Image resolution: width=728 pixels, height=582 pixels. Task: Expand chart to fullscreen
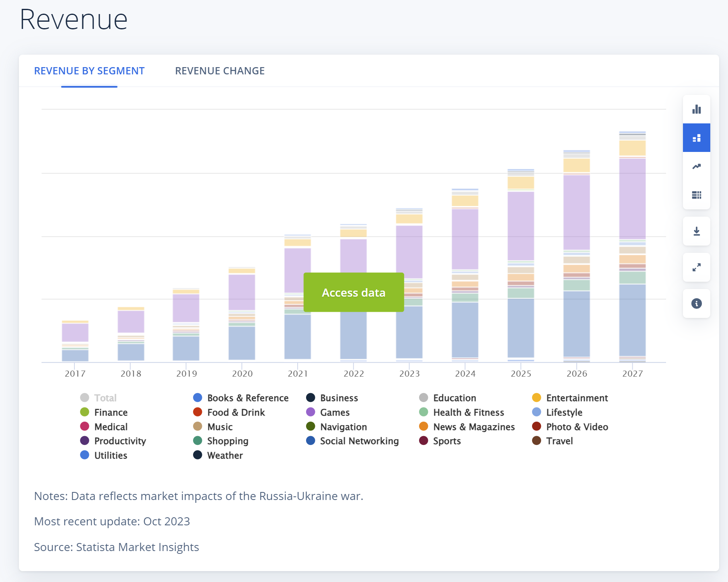(x=696, y=267)
